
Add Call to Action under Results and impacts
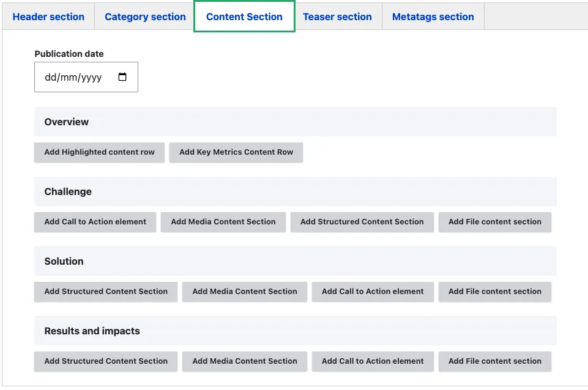pyautogui.click(x=373, y=361)
